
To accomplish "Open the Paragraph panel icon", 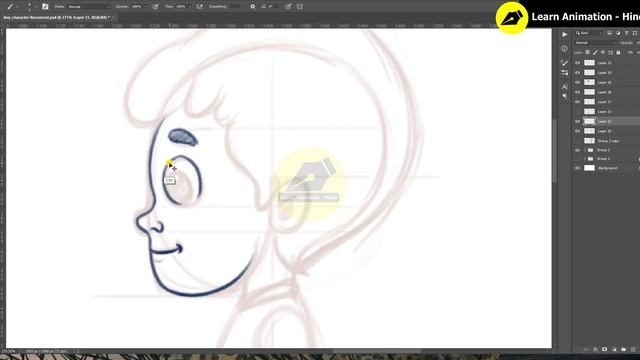I will (x=564, y=96).
